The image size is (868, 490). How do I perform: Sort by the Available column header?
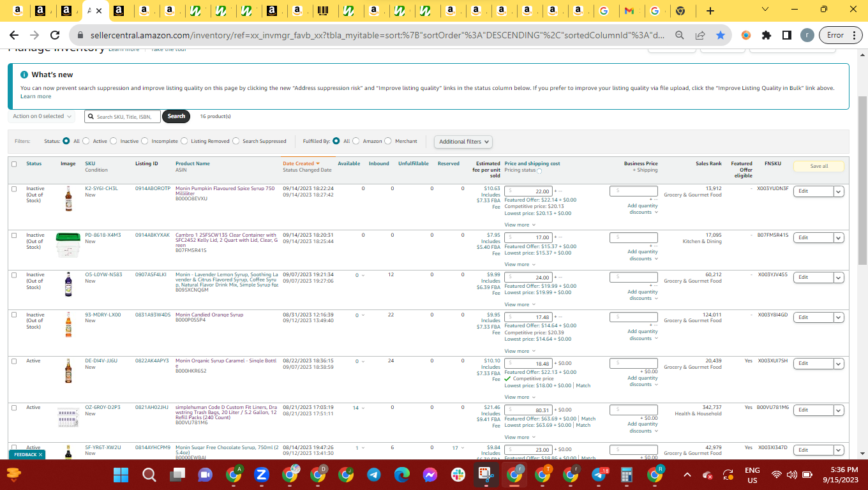click(349, 164)
